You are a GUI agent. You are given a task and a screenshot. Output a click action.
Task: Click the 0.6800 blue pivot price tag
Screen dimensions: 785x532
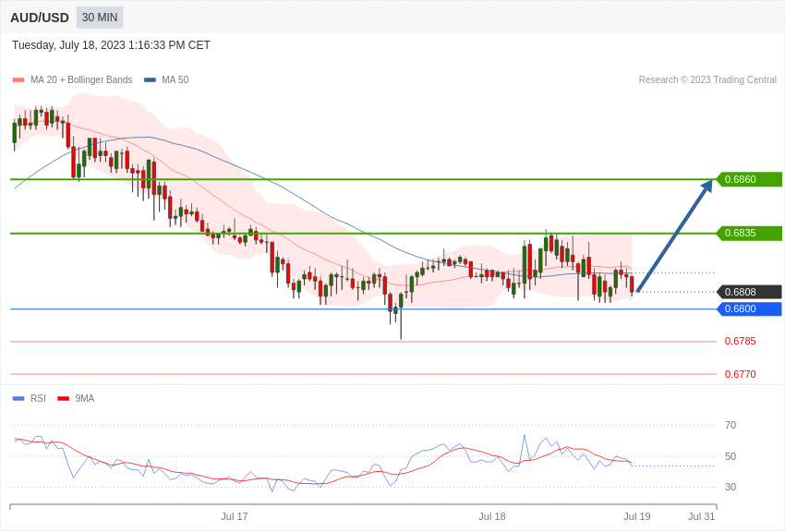[750, 308]
